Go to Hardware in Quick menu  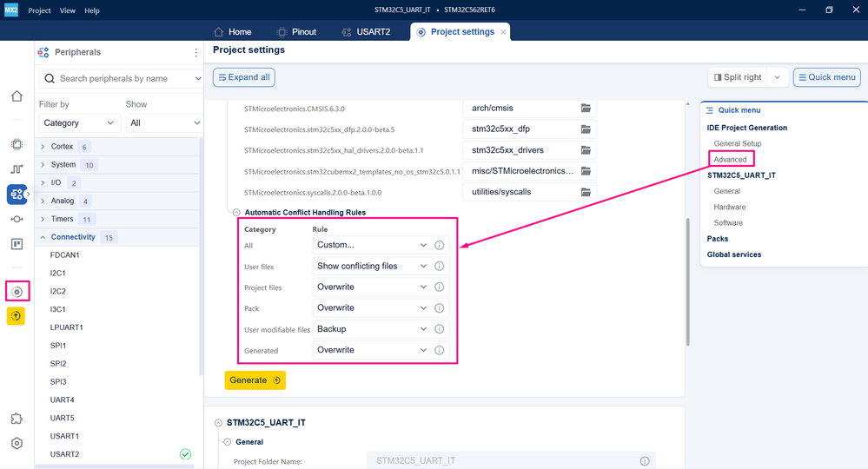point(730,207)
